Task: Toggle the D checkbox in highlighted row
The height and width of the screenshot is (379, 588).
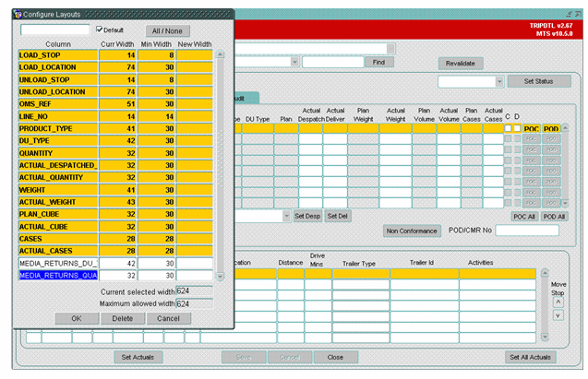Action: click(517, 128)
